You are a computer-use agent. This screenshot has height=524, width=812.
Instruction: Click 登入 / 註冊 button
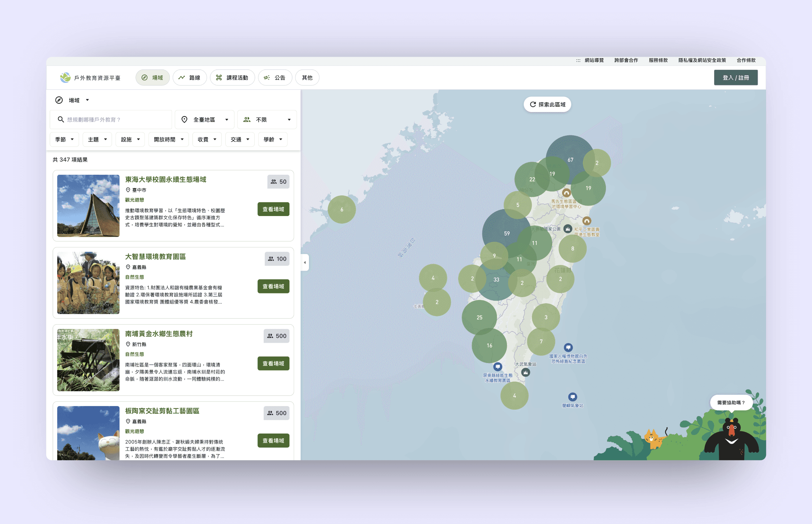736,77
